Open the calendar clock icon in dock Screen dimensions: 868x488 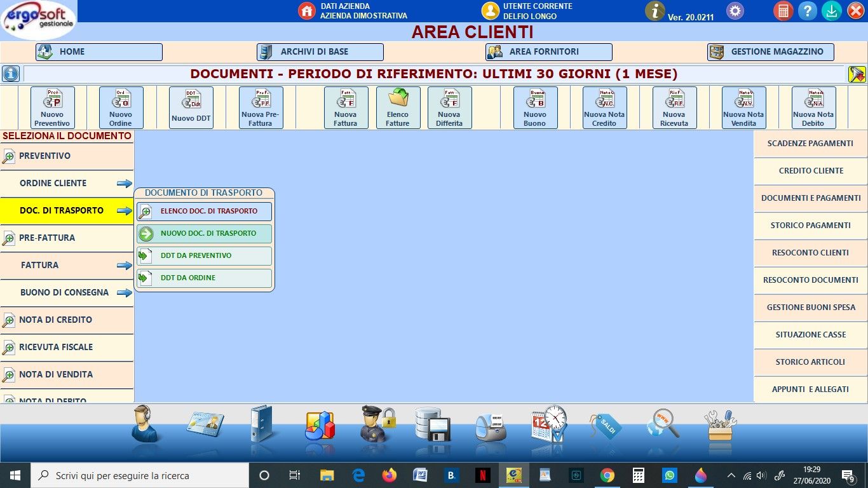pyautogui.click(x=549, y=424)
